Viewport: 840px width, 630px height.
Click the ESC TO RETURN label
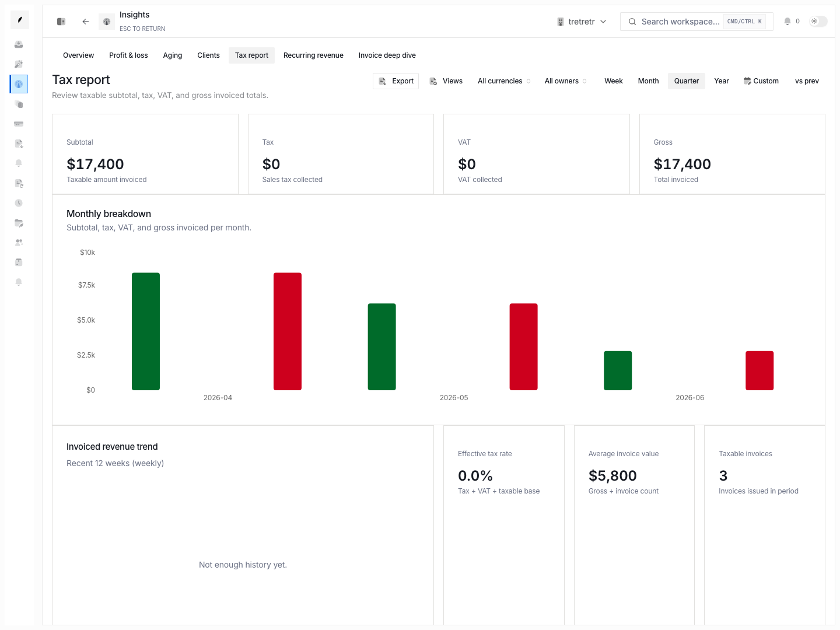(142, 29)
